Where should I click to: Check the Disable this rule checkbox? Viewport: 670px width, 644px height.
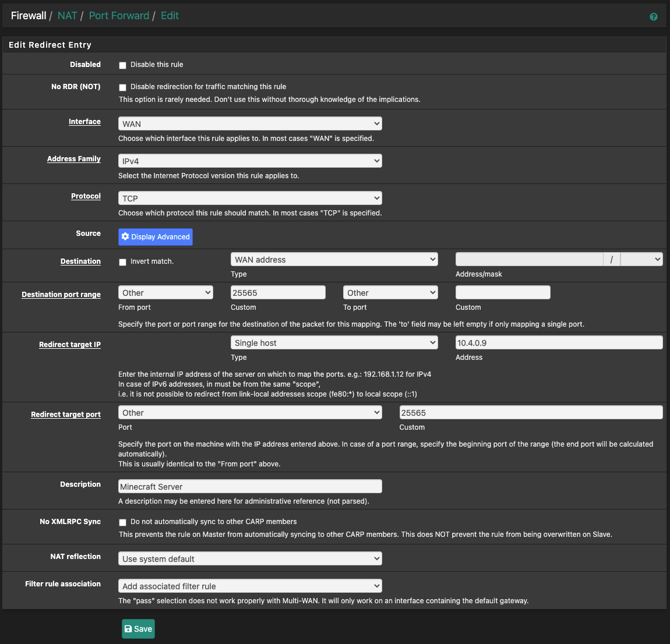pyautogui.click(x=122, y=65)
